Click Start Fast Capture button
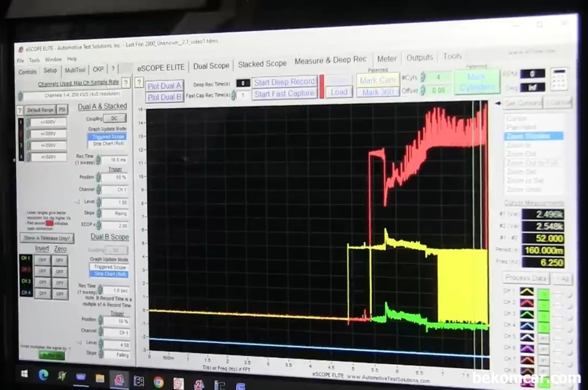The height and width of the screenshot is (390, 588). [284, 93]
